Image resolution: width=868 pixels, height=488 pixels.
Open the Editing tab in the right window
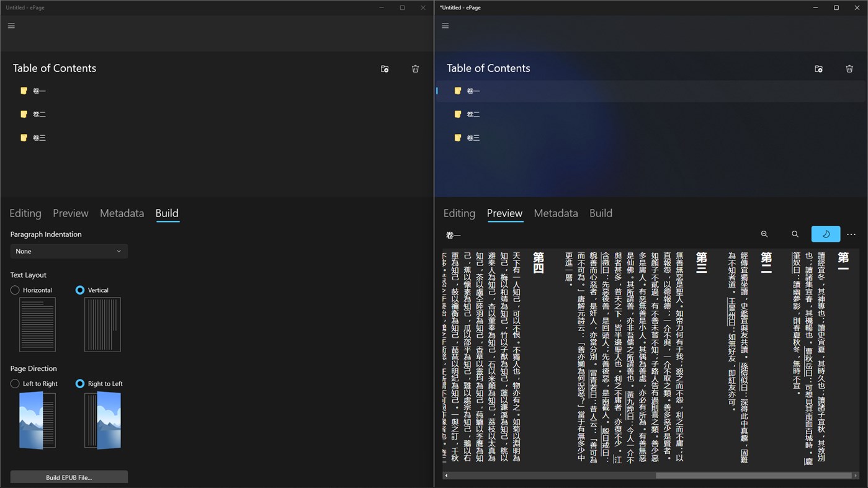459,213
